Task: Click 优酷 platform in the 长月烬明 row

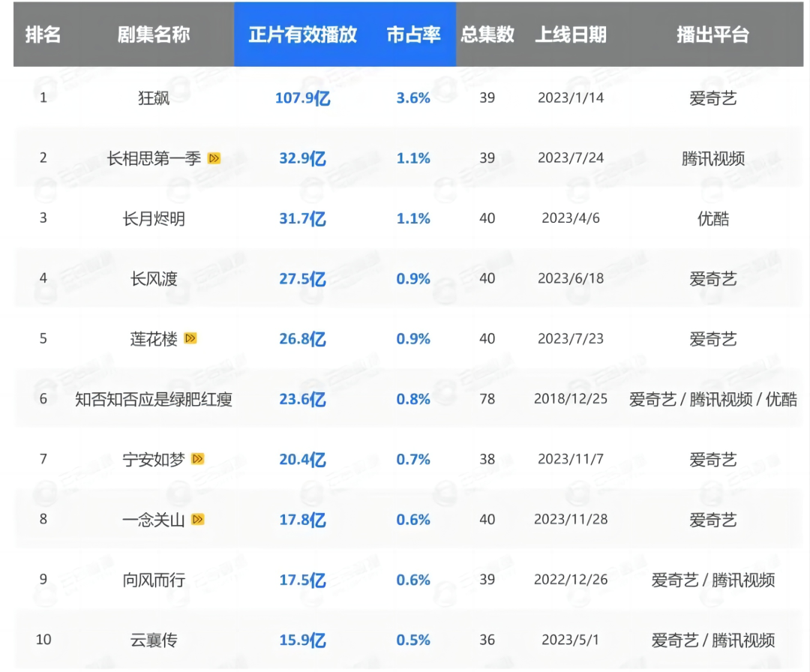Action: tap(712, 219)
